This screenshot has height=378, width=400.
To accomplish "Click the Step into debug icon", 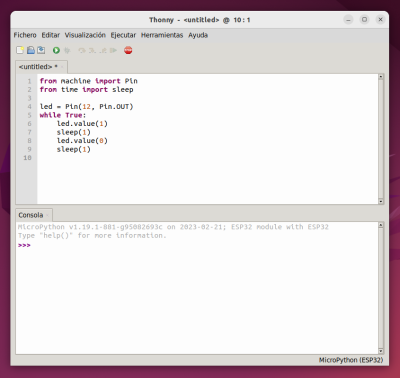I will 92,50.
